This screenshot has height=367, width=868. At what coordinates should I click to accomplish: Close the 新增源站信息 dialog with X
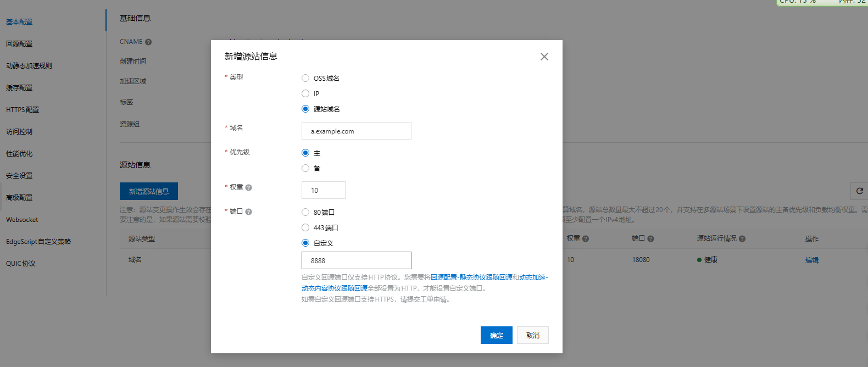click(x=544, y=57)
